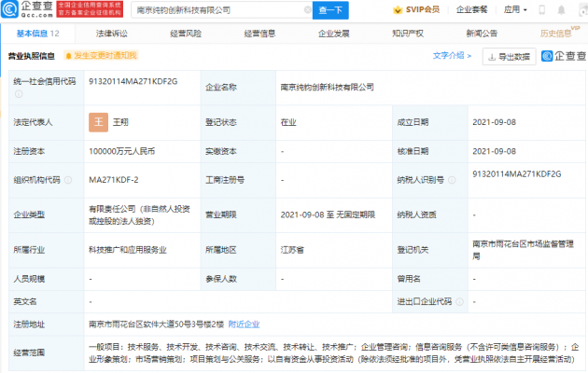This screenshot has height=373, width=588.
Task: Click the 导出数据 export button
Action: 509,57
